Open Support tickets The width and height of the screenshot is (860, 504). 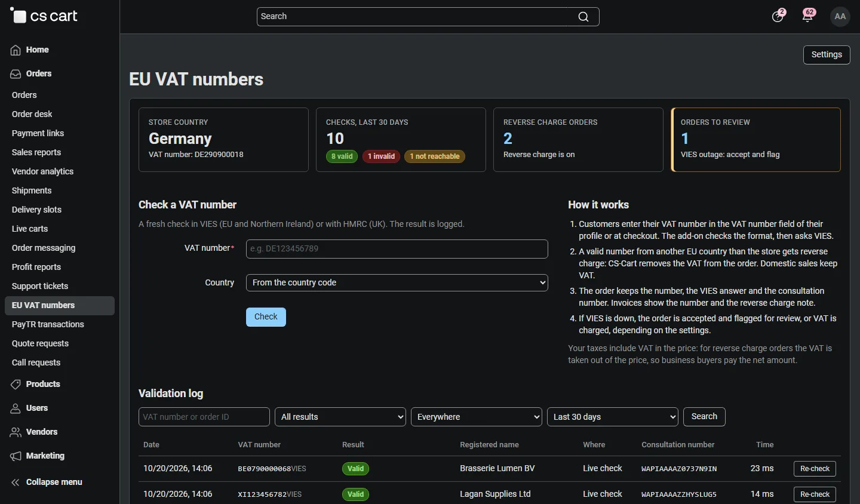click(x=40, y=286)
